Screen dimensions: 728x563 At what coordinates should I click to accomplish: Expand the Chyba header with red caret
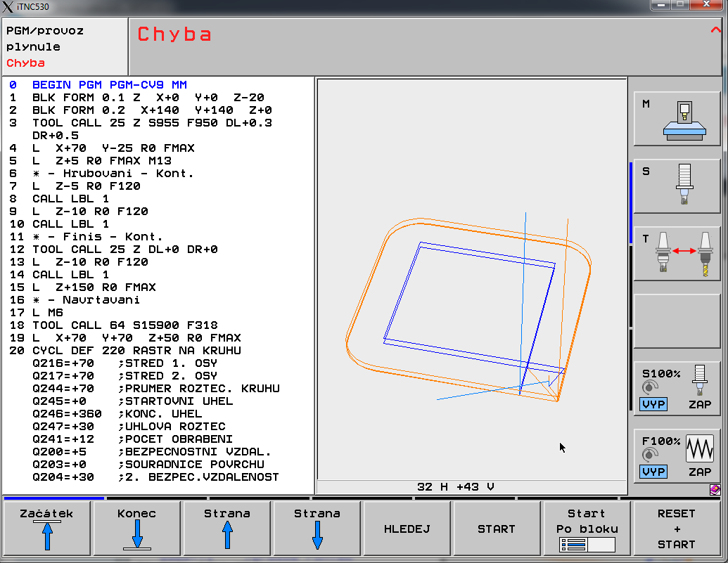(715, 31)
